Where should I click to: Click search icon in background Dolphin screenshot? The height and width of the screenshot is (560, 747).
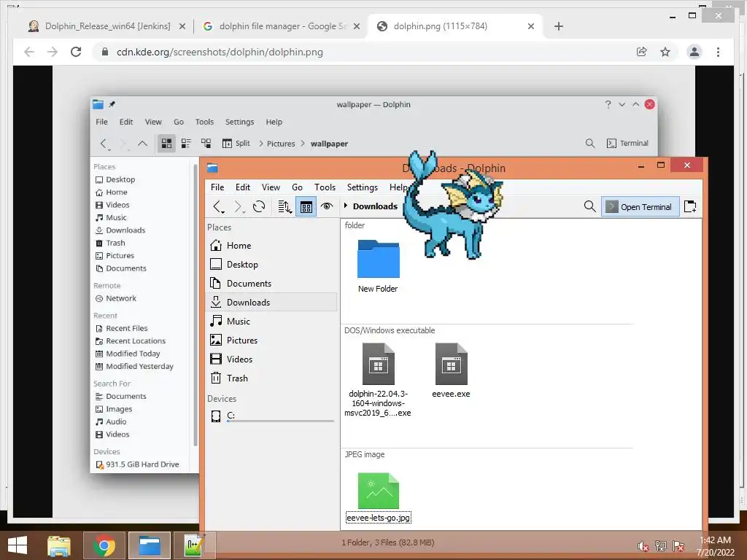coord(589,144)
